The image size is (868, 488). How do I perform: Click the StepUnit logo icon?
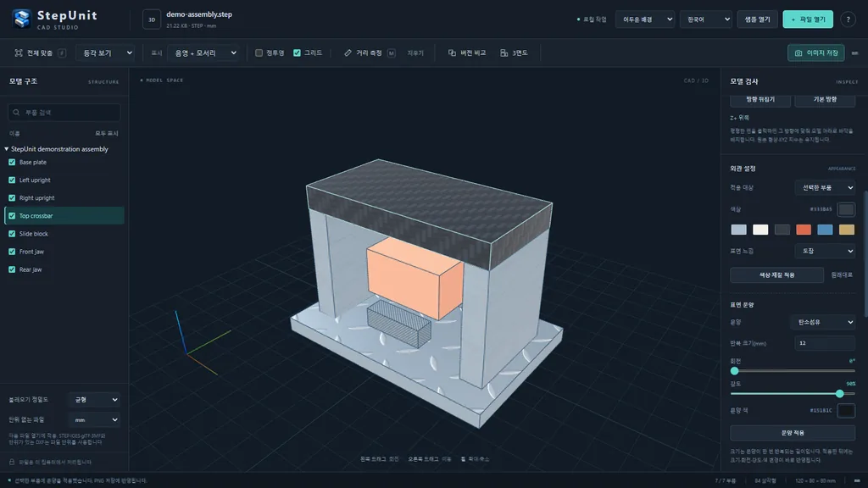click(x=21, y=19)
